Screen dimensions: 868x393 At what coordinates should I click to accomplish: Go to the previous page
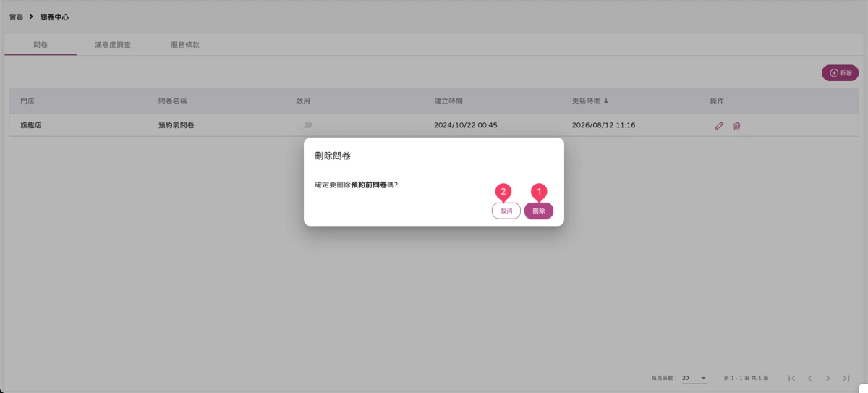point(810,379)
